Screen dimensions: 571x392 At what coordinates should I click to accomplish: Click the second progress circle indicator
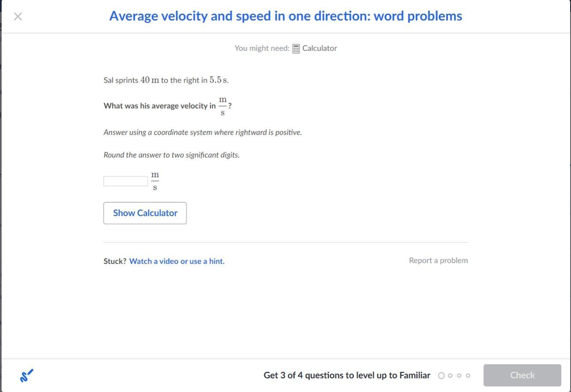(450, 375)
